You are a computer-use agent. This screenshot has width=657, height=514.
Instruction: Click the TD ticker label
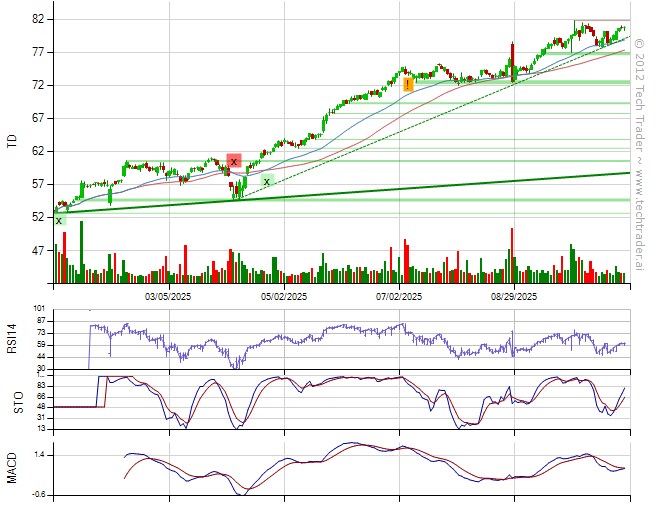coord(12,142)
